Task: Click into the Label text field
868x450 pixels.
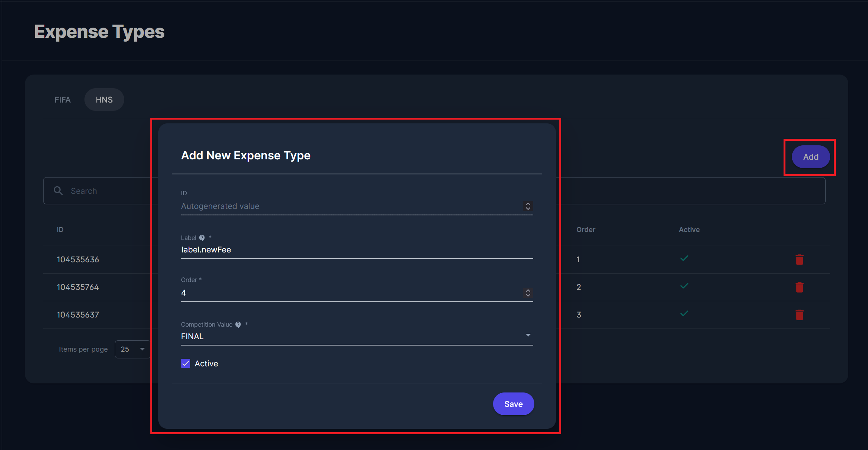Action: [x=356, y=250]
